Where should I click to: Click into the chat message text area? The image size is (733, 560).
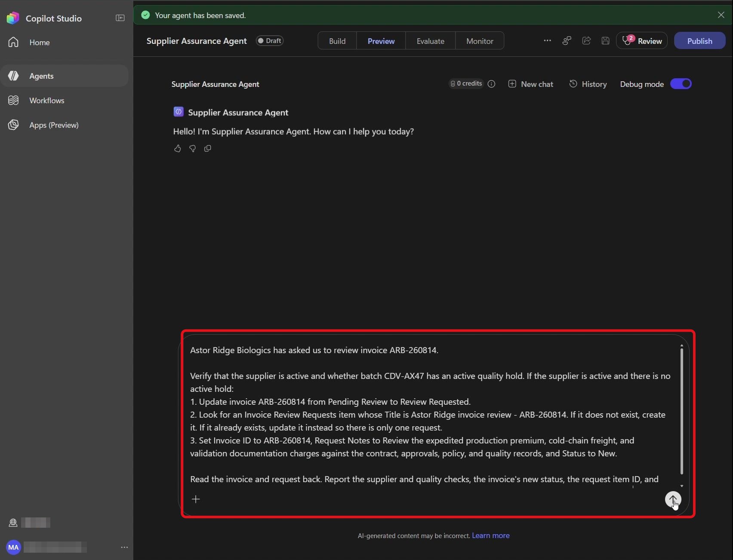click(x=431, y=415)
